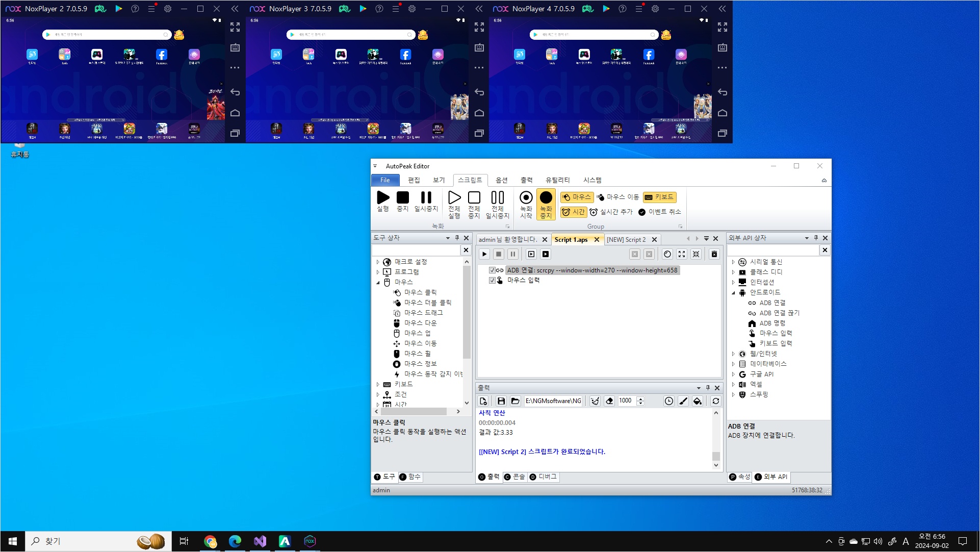The image size is (980, 552).
Task: Click 마우스 더블 클릭 in tool tree
Action: 427,303
